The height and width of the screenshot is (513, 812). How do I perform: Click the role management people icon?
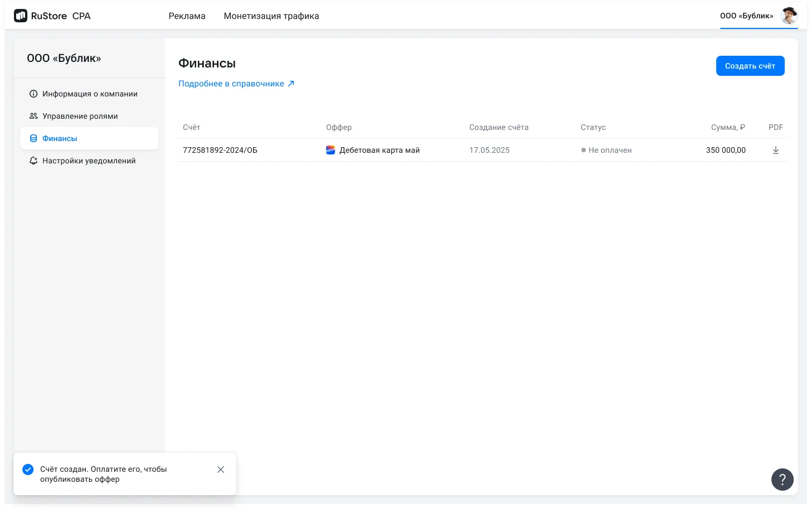tap(33, 116)
